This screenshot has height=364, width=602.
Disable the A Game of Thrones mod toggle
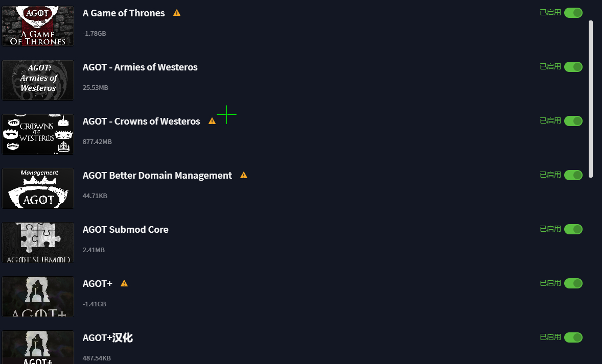(x=573, y=13)
